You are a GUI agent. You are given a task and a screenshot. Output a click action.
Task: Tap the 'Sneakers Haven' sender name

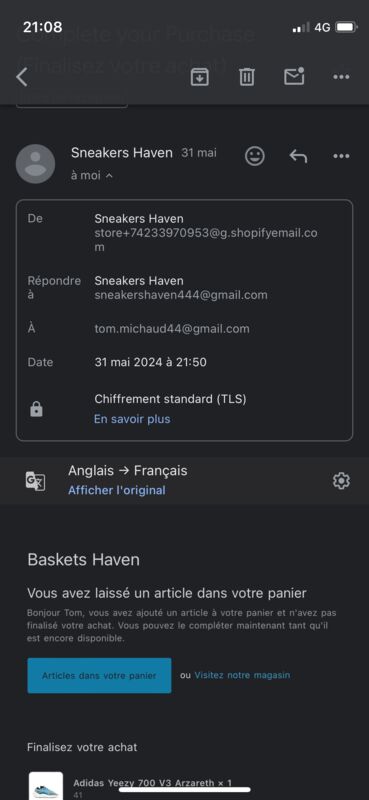(x=122, y=153)
